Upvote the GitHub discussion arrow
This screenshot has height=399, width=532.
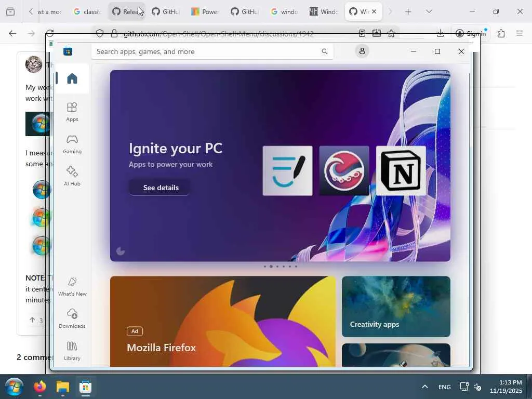[x=33, y=320]
